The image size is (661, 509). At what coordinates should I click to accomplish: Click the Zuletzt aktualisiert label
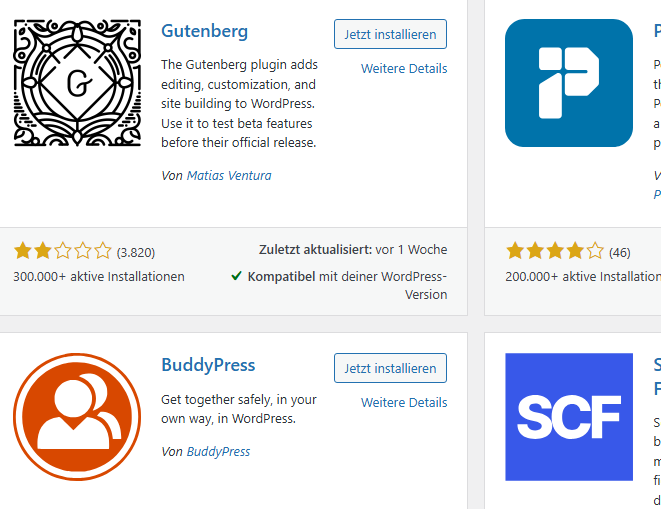[315, 250]
